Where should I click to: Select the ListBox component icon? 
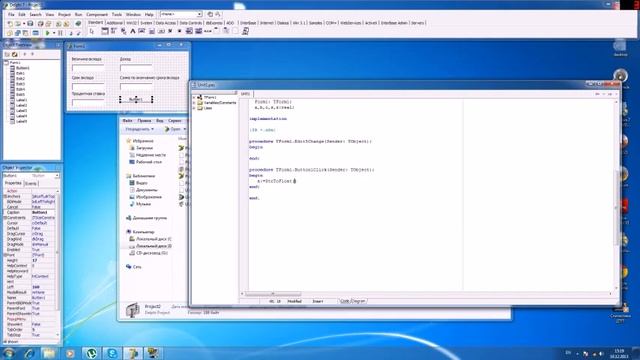pyautogui.click(x=189, y=31)
